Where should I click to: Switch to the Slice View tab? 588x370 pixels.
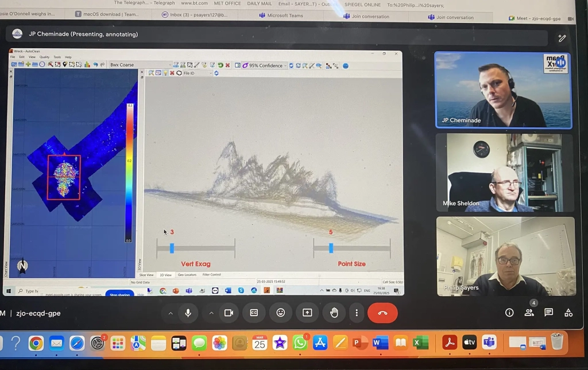pos(146,275)
